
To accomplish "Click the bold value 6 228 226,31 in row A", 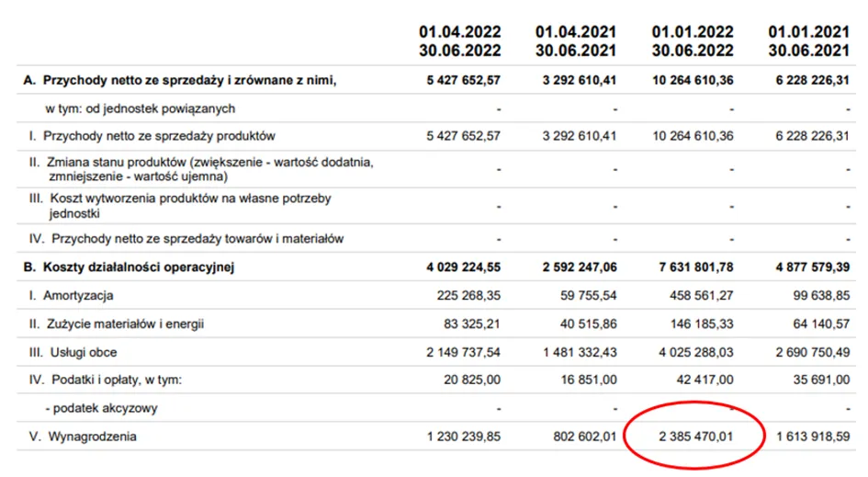I will point(813,80).
